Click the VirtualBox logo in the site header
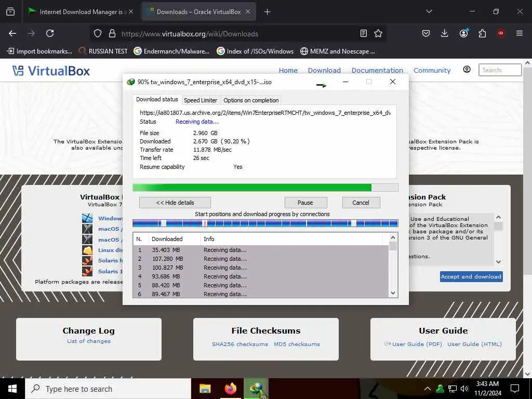532x399 pixels. pyautogui.click(x=51, y=71)
